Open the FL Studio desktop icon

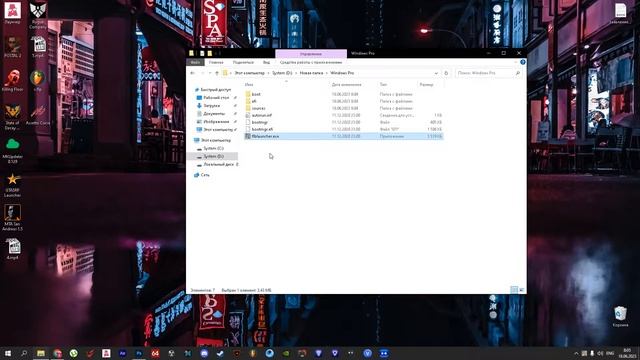pyautogui.click(x=38, y=80)
